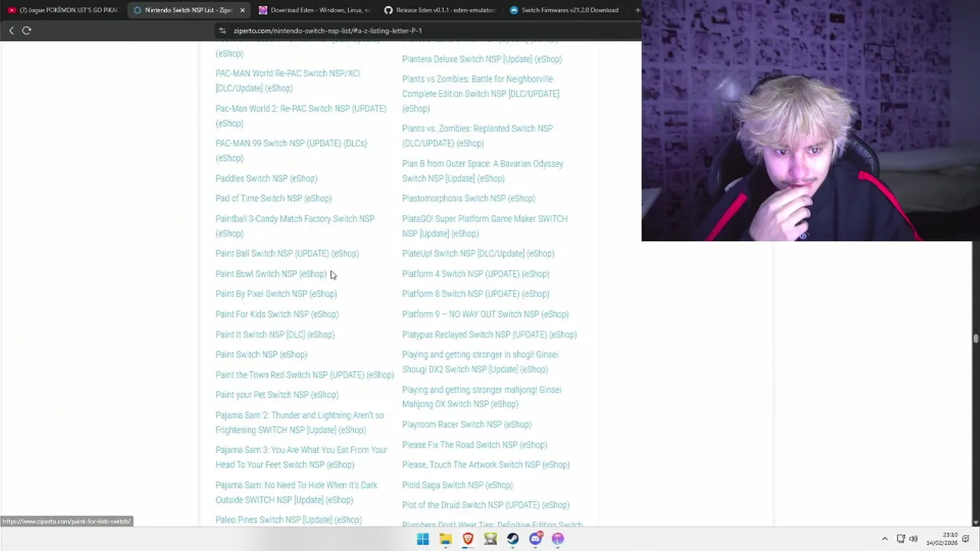Open Paint For Kids Switch NSP link
This screenshot has width=980, height=551.
pyautogui.click(x=277, y=315)
